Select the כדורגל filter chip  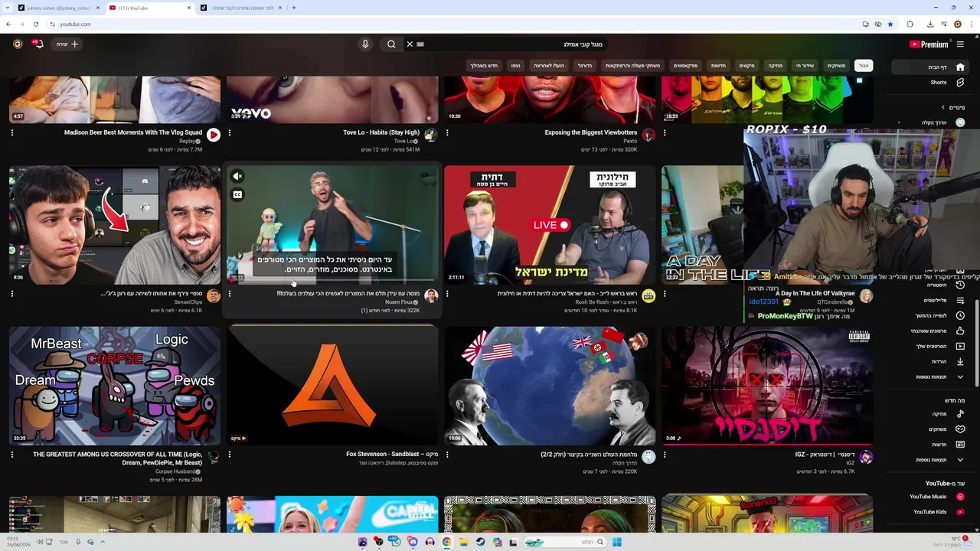(x=585, y=66)
